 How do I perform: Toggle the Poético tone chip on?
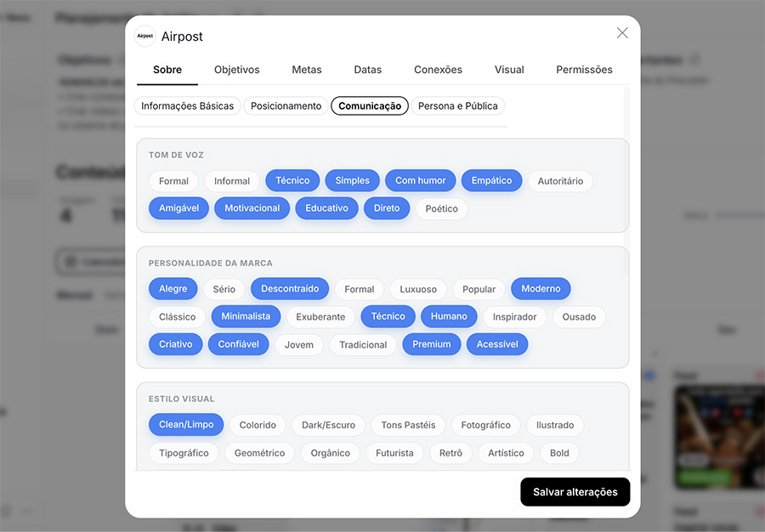441,209
